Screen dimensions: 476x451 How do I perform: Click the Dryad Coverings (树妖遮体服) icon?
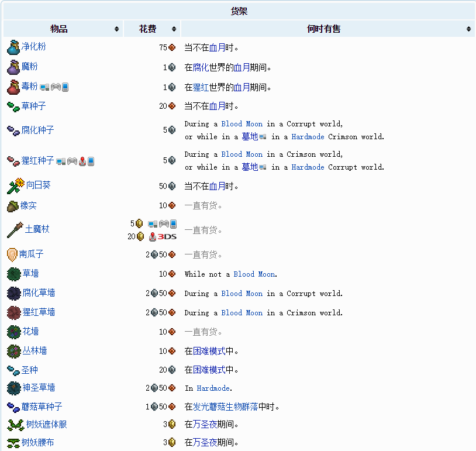(x=15, y=425)
